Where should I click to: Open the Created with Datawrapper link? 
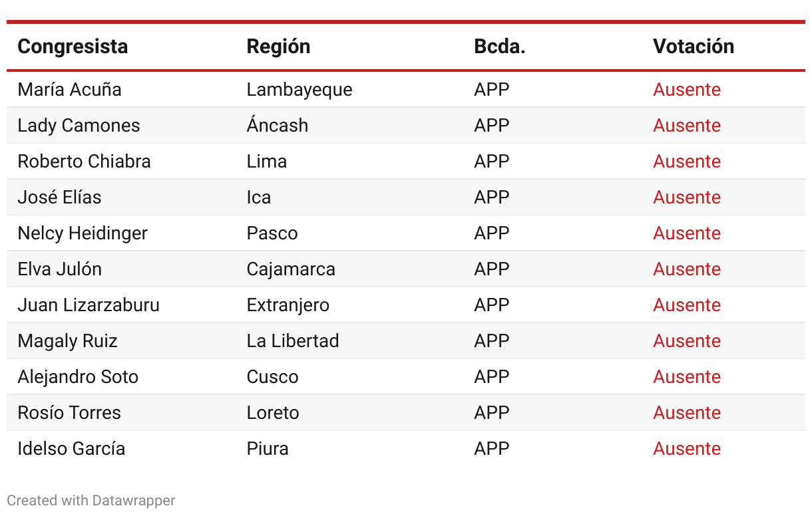[91, 500]
